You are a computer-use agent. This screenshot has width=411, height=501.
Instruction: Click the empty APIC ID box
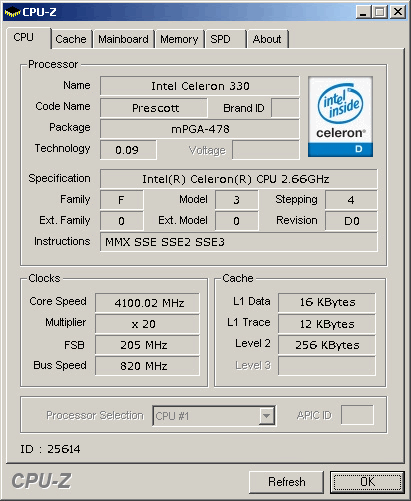pyautogui.click(x=357, y=415)
